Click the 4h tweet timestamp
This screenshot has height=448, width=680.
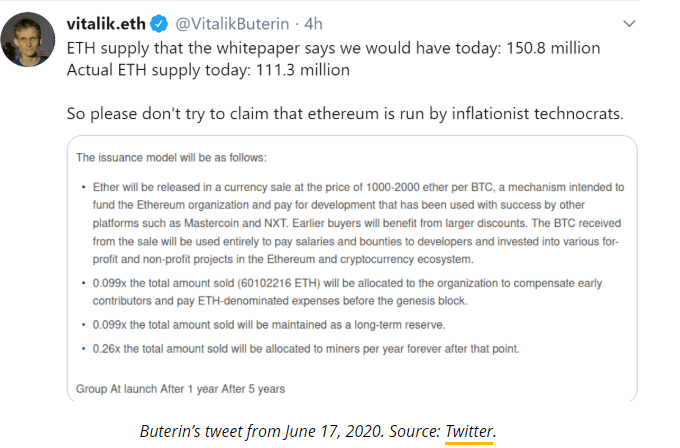313,24
